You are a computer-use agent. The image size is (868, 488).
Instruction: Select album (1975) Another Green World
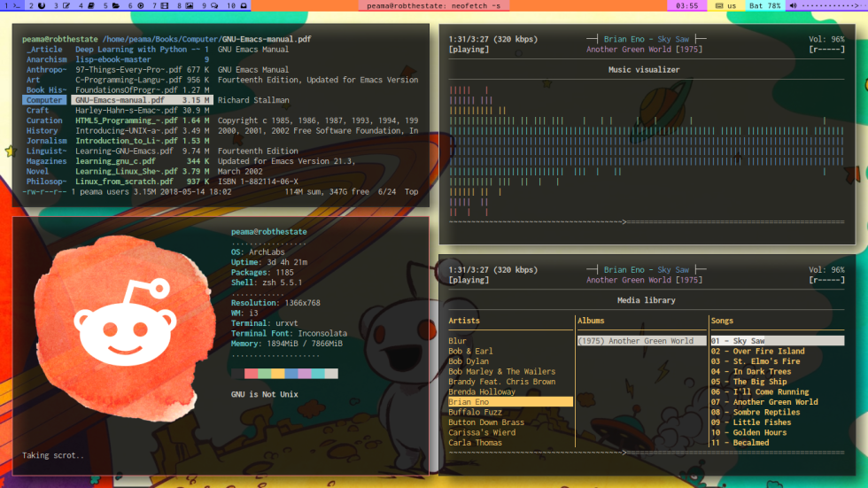(641, 341)
